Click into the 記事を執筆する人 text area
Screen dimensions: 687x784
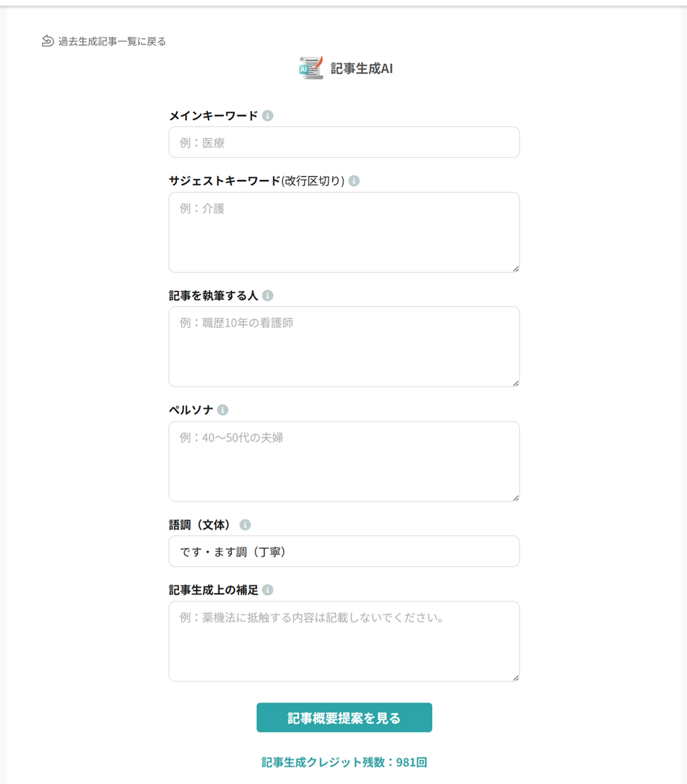tap(344, 346)
